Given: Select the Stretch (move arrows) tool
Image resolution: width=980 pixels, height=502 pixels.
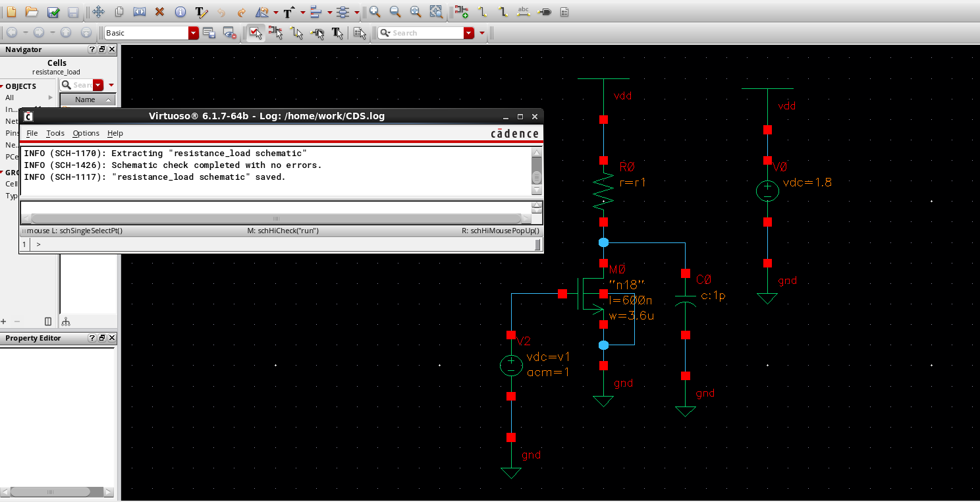Looking at the screenshot, I should [98, 12].
